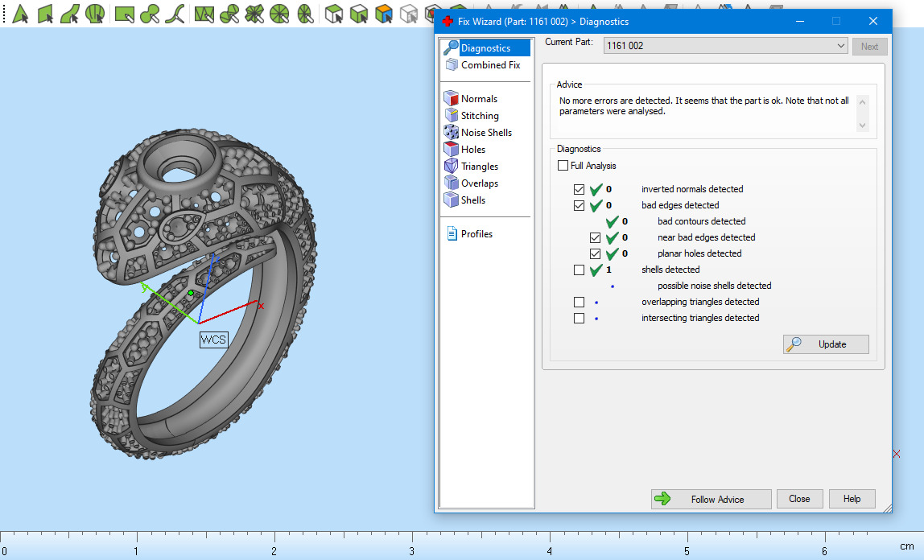The image size is (924, 560).
Task: Enable the Full Analysis checkbox
Action: point(563,166)
